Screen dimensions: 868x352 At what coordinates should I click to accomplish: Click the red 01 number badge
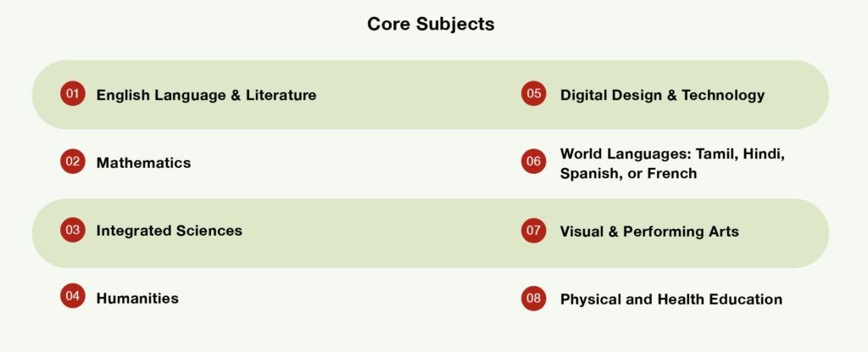point(73,93)
